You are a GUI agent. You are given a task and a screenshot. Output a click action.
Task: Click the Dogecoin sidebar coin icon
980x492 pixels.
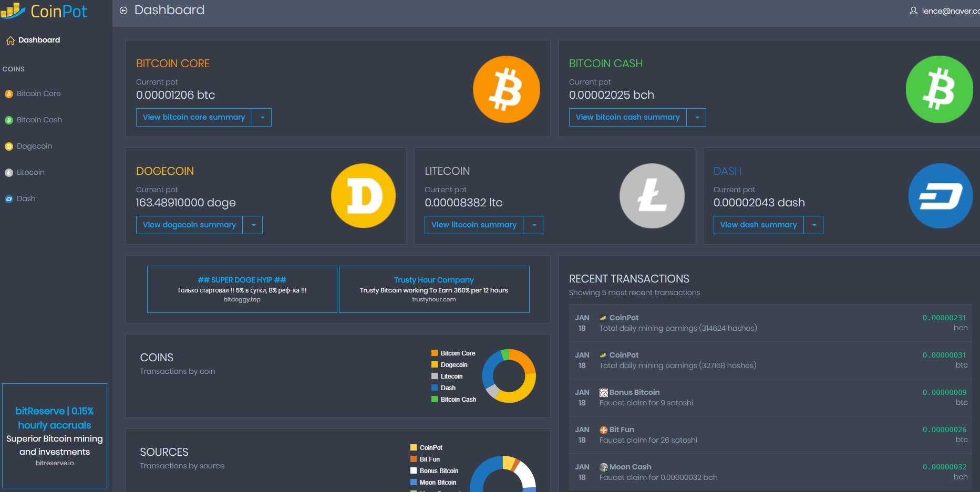[9, 146]
